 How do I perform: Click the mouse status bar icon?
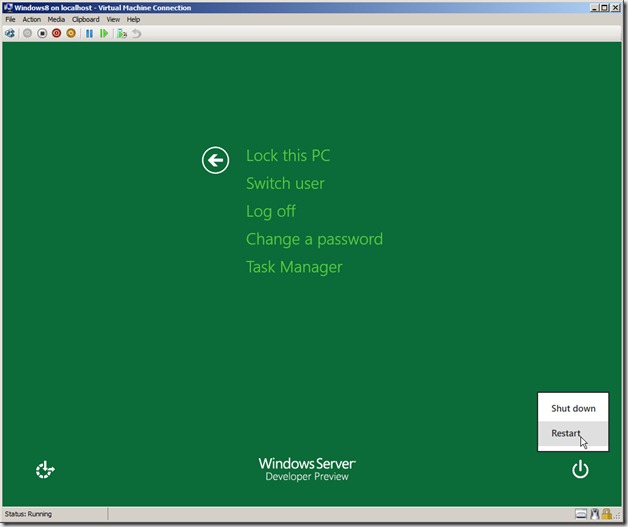[595, 514]
